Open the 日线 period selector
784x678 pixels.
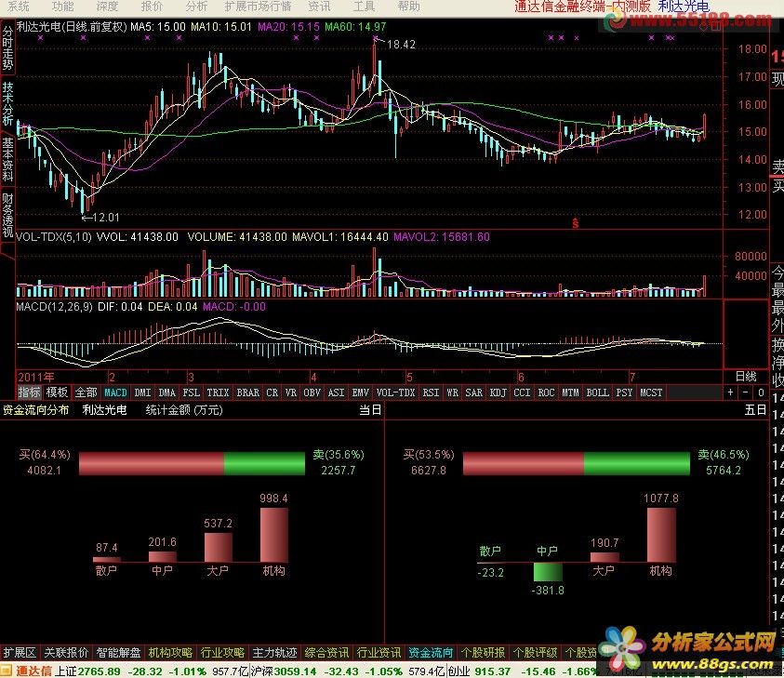[746, 377]
